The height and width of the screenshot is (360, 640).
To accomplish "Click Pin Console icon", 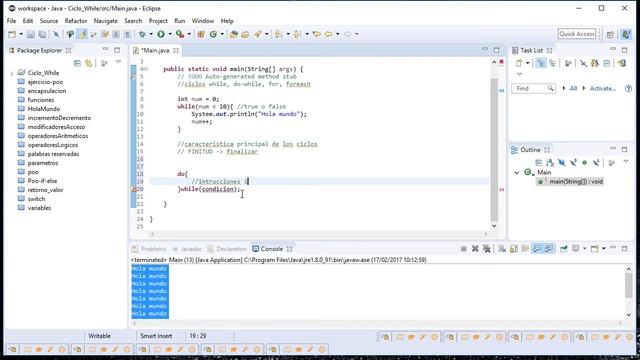I will point(564,249).
